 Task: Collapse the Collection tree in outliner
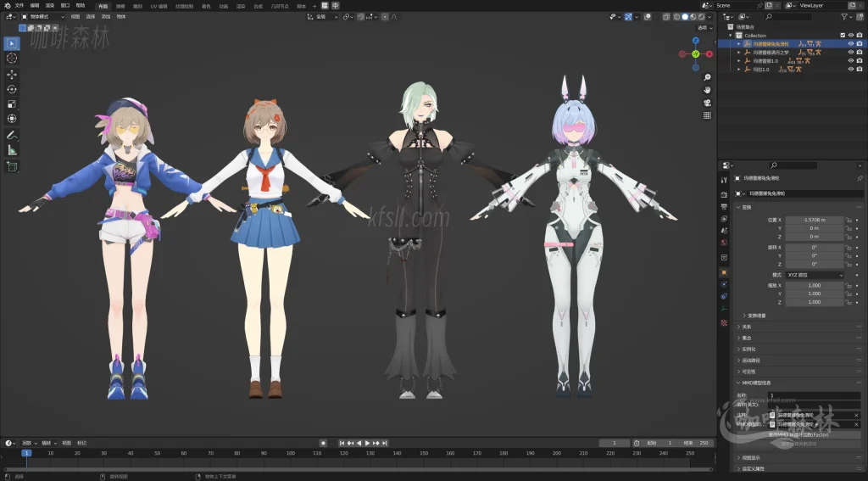click(731, 36)
